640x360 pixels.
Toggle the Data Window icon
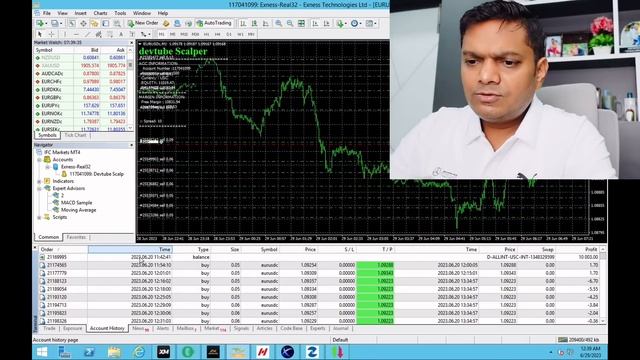tap(83, 23)
